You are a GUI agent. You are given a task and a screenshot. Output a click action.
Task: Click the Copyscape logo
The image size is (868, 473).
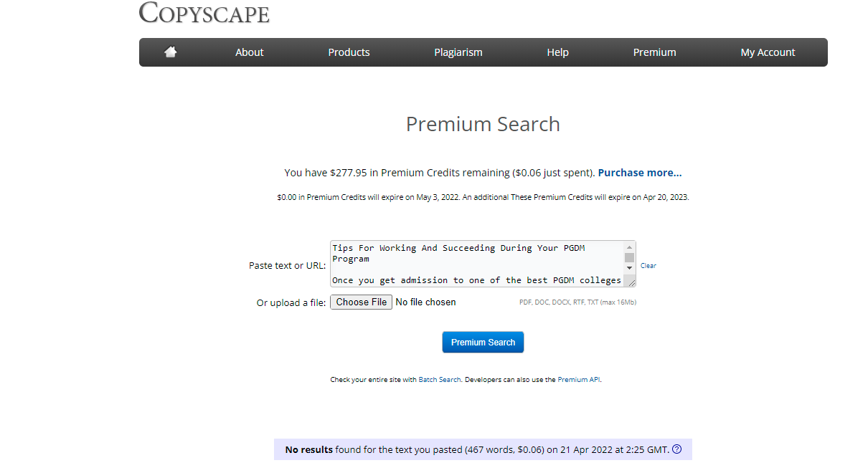tap(204, 13)
